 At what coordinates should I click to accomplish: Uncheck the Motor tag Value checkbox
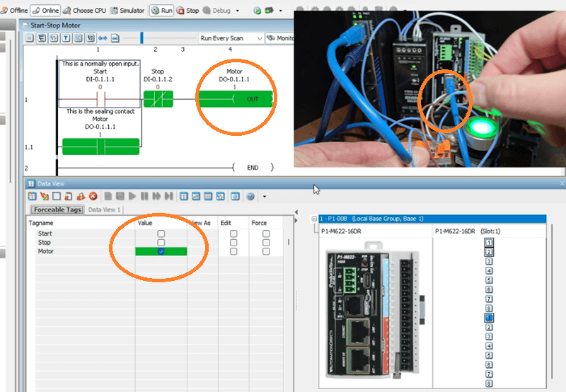pyautogui.click(x=161, y=251)
